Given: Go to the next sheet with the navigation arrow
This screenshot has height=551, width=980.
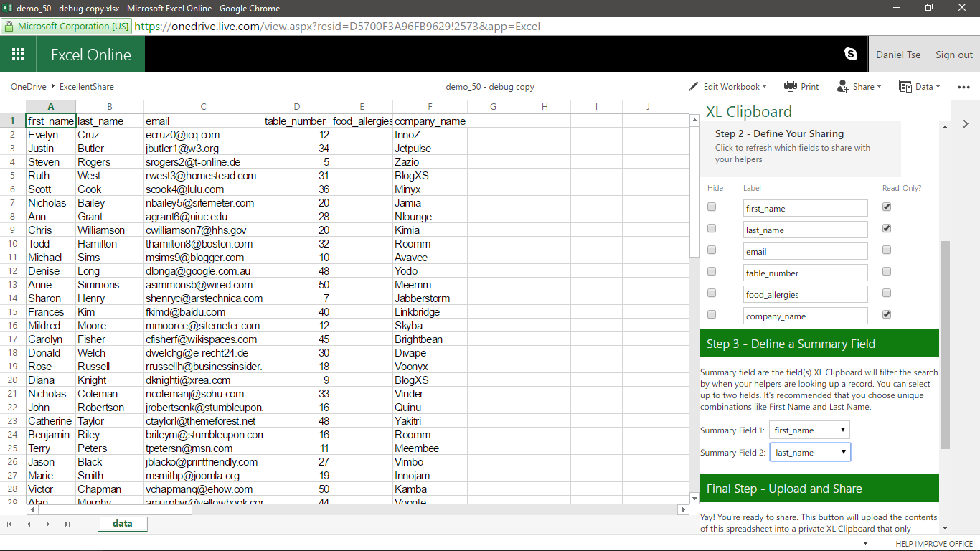Looking at the screenshot, I should click(x=48, y=524).
